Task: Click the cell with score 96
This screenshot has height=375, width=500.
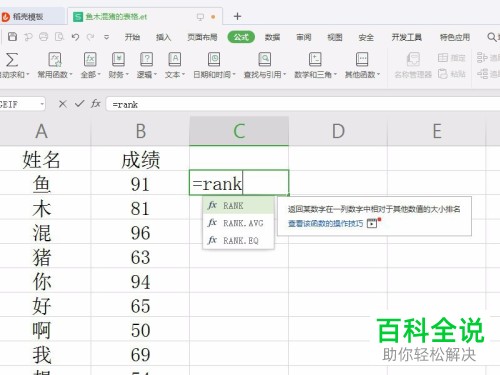Action: point(140,232)
